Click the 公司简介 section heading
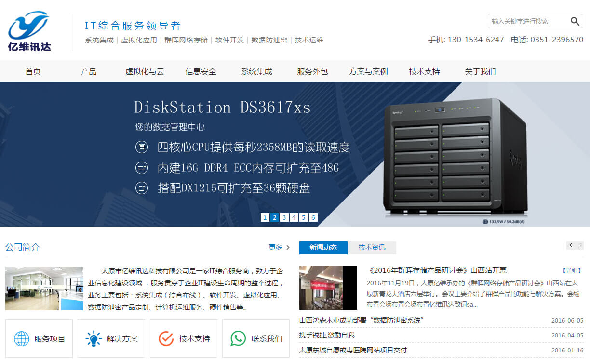590x364 pixels. [x=23, y=247]
